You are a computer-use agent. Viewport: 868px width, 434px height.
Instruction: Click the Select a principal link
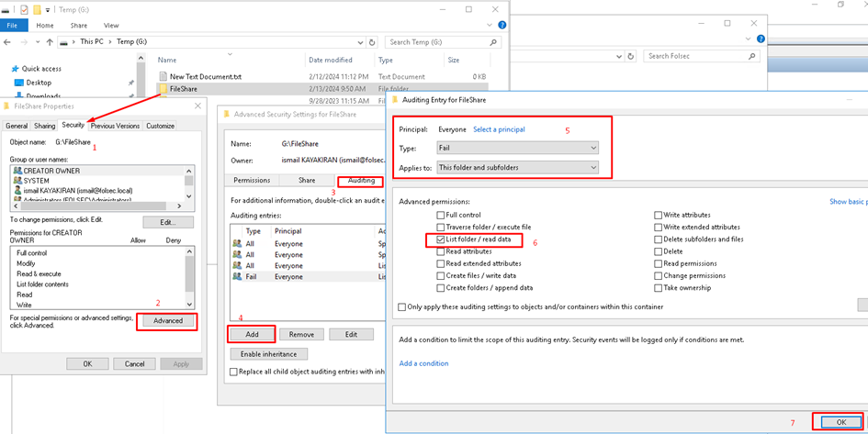point(499,129)
